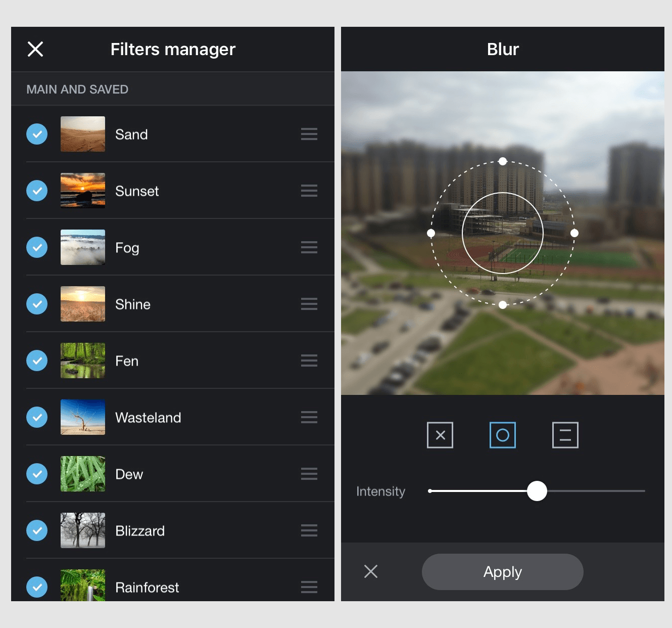672x628 pixels.
Task: Click the top handle of blur circle
Action: click(x=503, y=161)
